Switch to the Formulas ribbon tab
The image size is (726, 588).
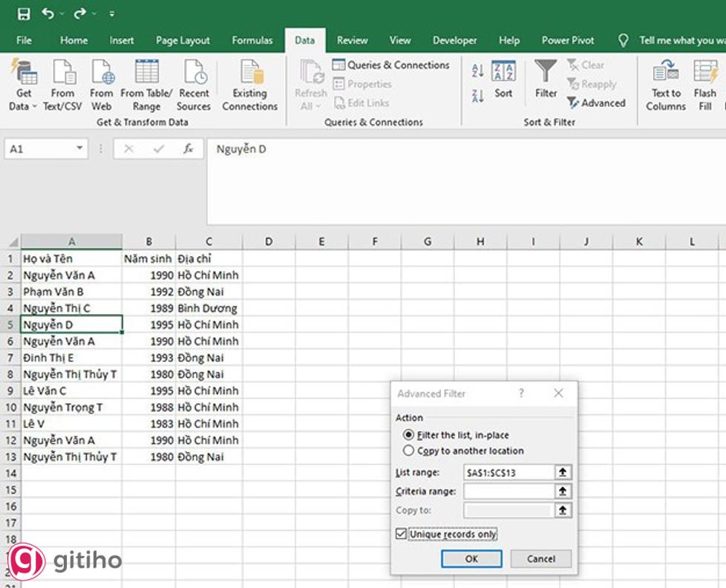pyautogui.click(x=252, y=40)
